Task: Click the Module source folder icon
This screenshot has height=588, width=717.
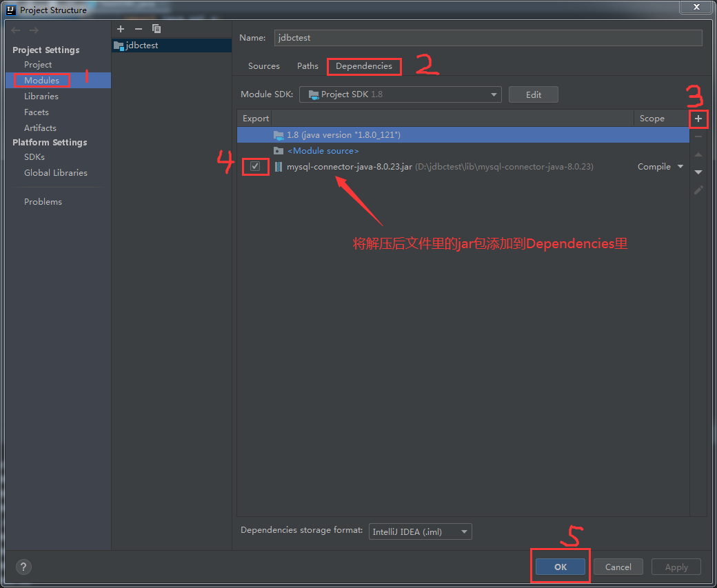Action: coord(279,150)
